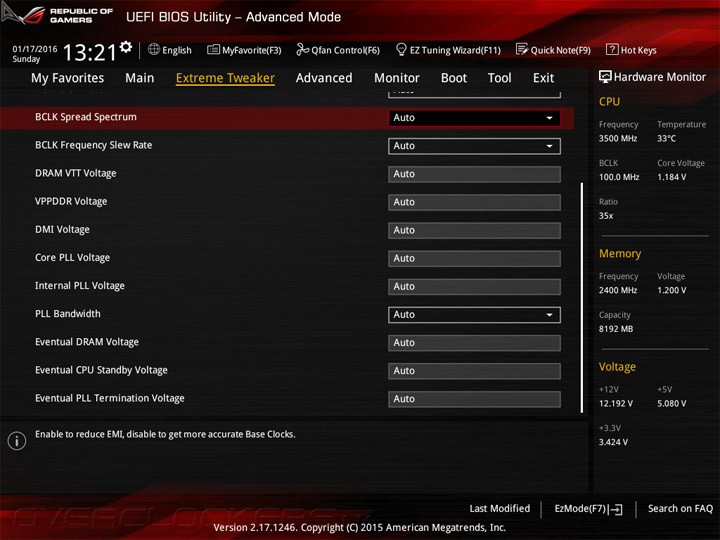Select the DRAM VTT Voltage label
Image resolution: width=720 pixels, height=540 pixels.
click(76, 174)
